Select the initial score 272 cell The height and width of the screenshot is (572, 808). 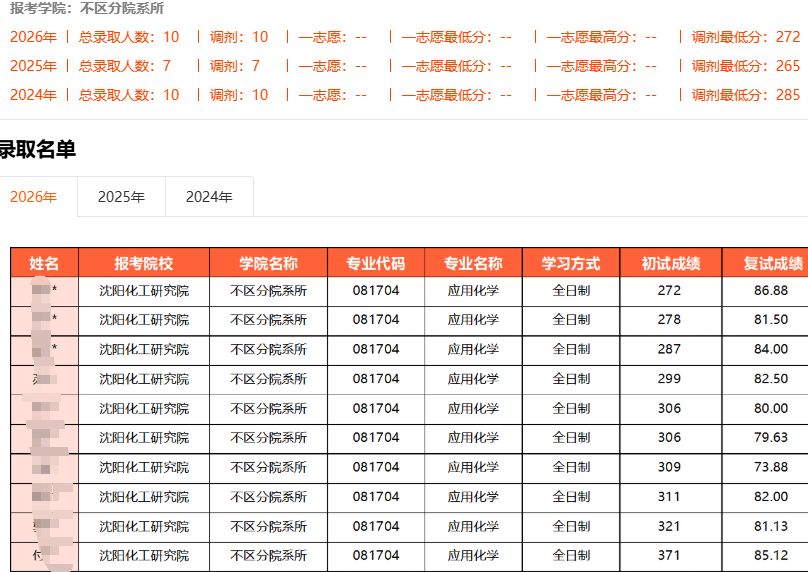pyautogui.click(x=671, y=291)
